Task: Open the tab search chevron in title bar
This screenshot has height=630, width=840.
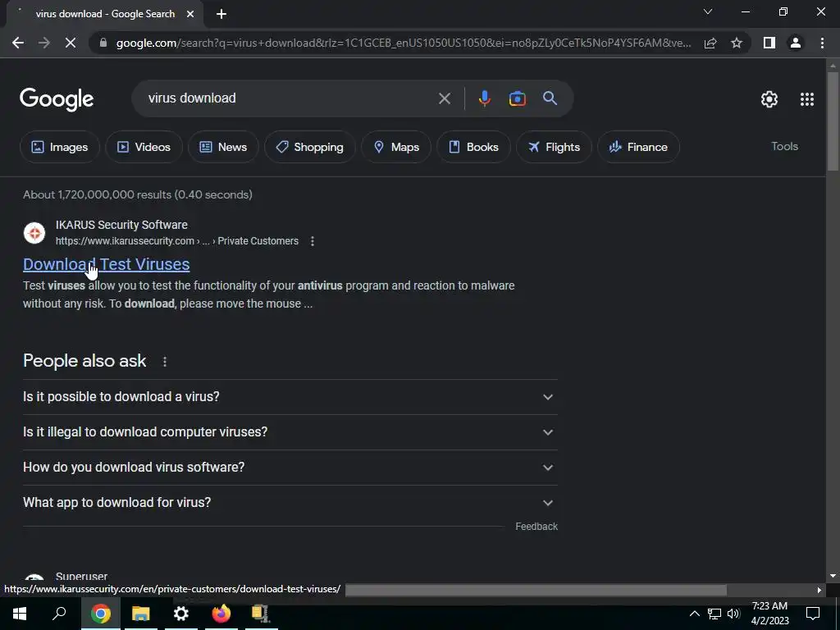Action: click(708, 11)
